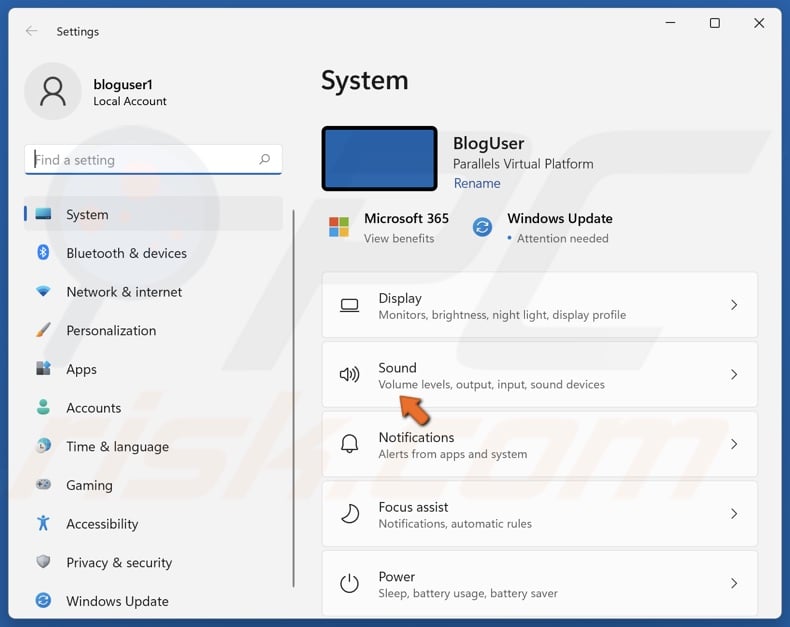Click the Network wifi icon in sidebar
The width and height of the screenshot is (790, 627).
(x=43, y=291)
